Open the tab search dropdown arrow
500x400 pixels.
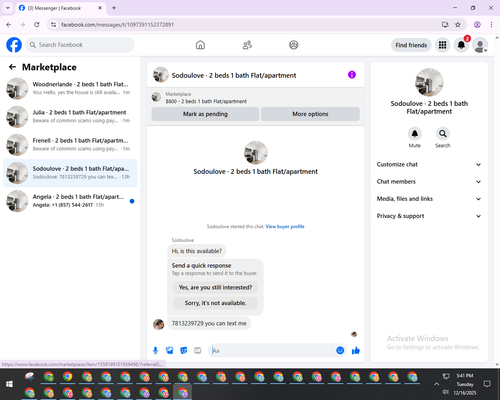[8, 8]
